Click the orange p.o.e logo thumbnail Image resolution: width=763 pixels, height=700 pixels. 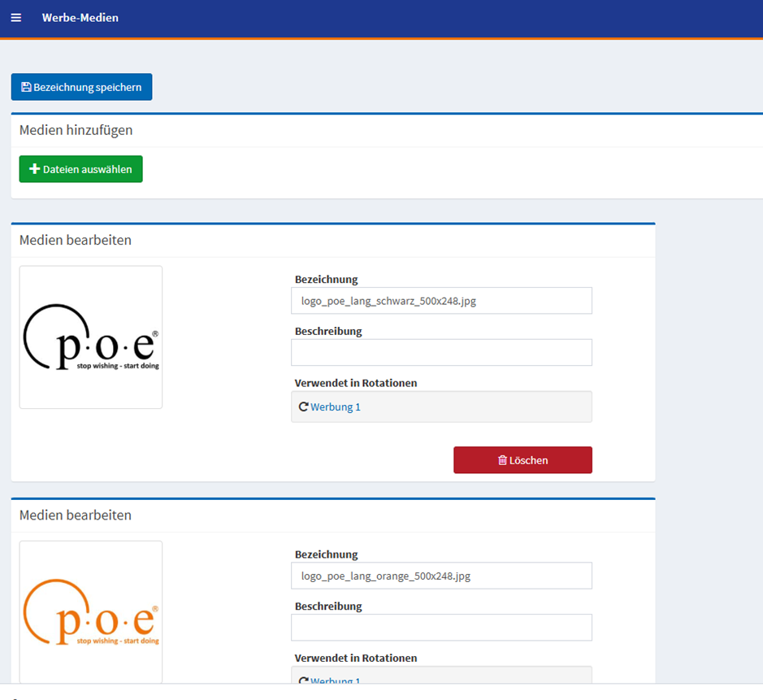pyautogui.click(x=91, y=612)
